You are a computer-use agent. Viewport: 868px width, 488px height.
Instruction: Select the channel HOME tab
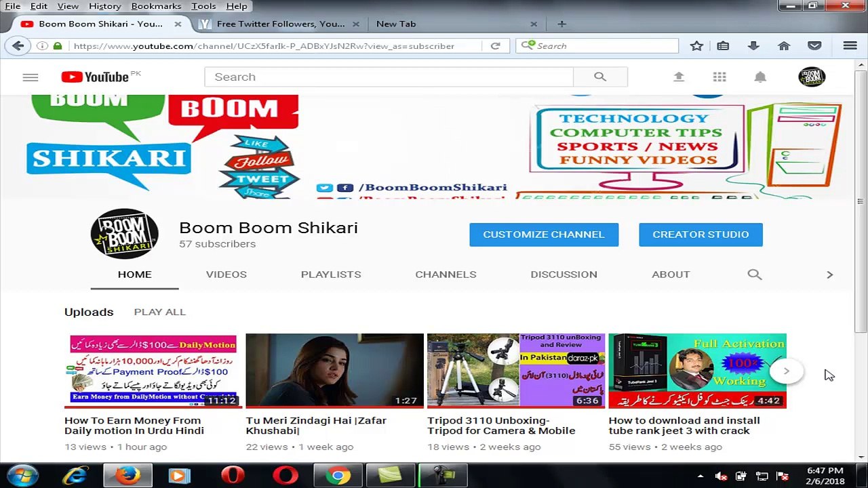(x=135, y=274)
